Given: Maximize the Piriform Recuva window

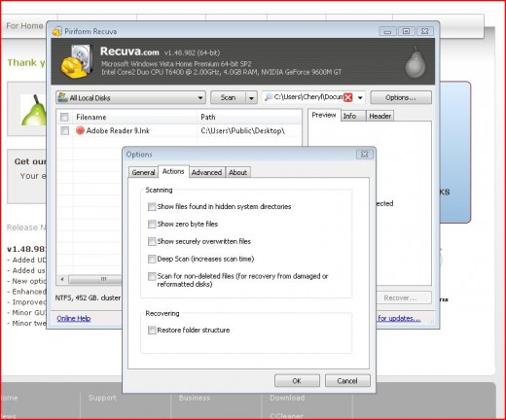Looking at the screenshot, I should [x=406, y=31].
